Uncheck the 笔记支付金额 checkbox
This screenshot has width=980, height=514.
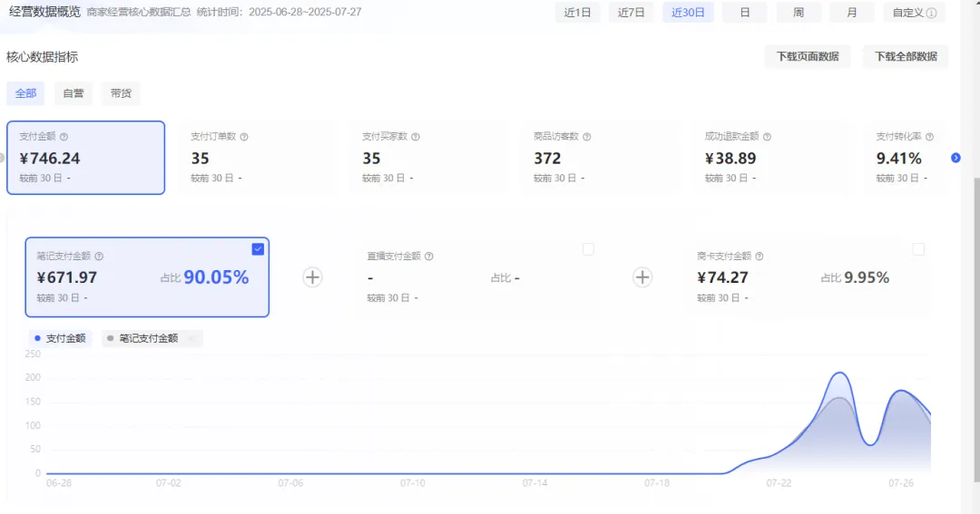click(x=258, y=249)
